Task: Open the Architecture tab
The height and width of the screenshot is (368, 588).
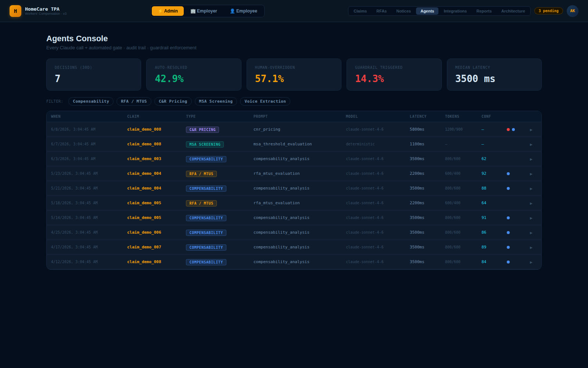Action: coord(513,11)
